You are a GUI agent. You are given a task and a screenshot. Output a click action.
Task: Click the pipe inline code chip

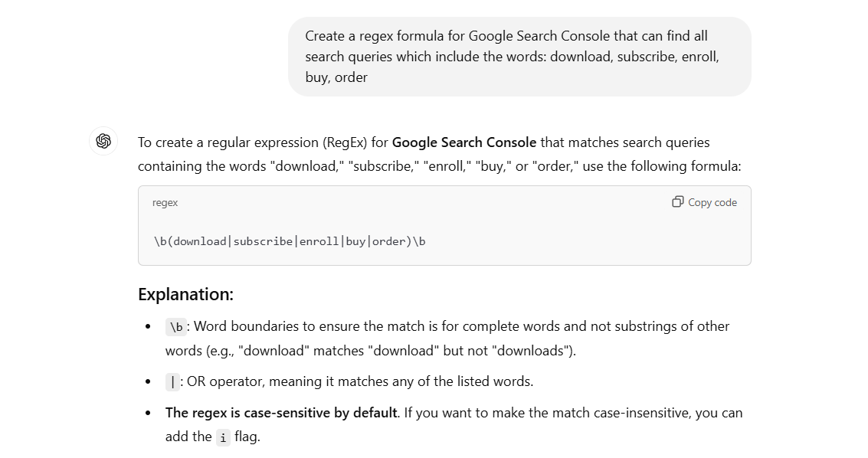(172, 381)
